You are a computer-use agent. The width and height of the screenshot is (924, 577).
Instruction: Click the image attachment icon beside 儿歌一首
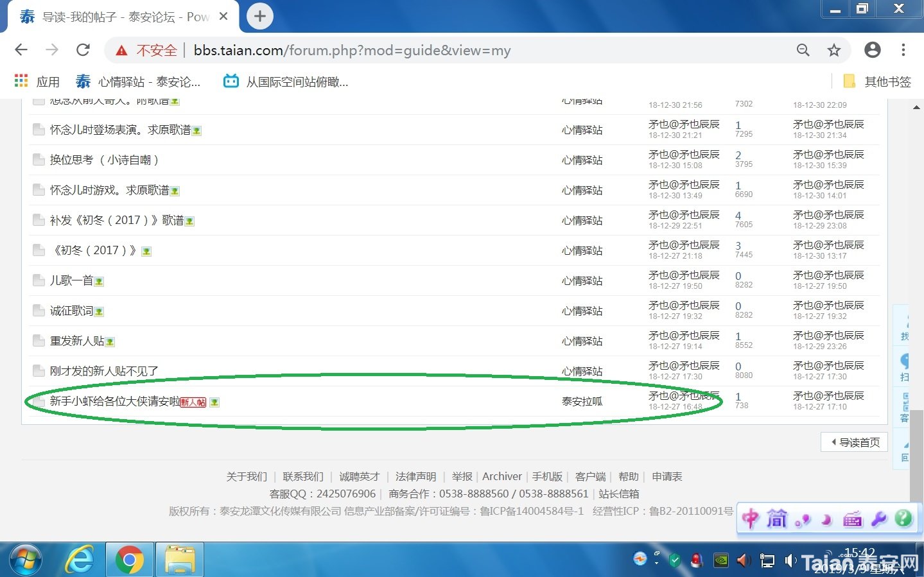[99, 281]
